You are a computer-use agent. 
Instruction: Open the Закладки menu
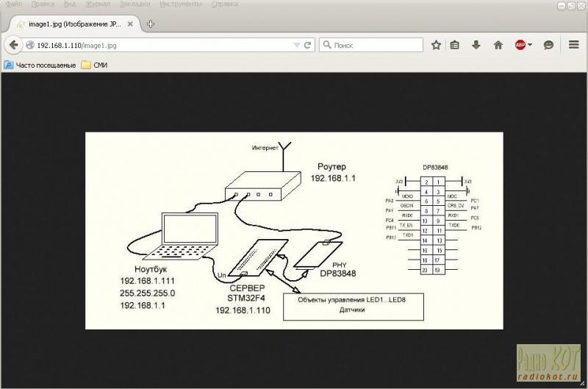(x=135, y=4)
